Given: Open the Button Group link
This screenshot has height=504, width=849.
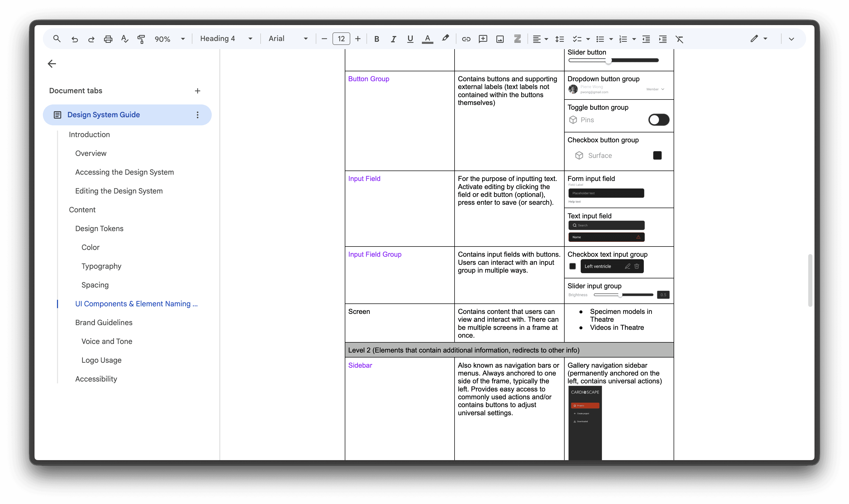Looking at the screenshot, I should tap(368, 79).
